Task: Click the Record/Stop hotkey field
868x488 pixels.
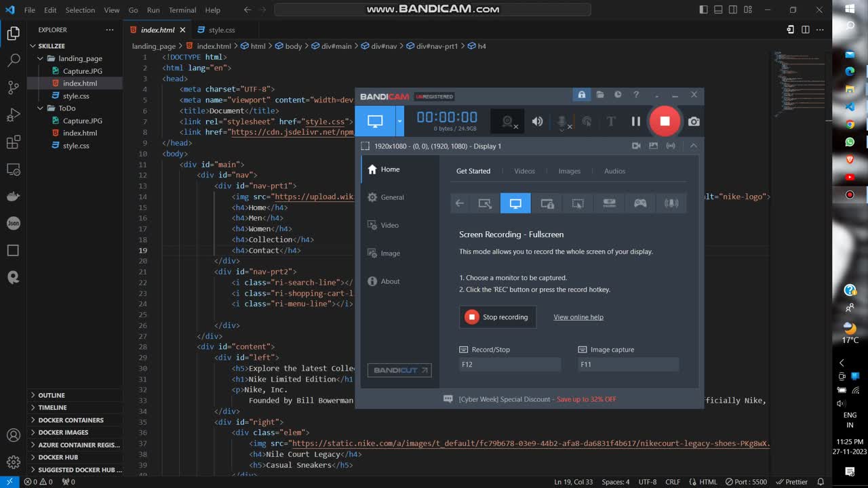Action: [510, 365]
